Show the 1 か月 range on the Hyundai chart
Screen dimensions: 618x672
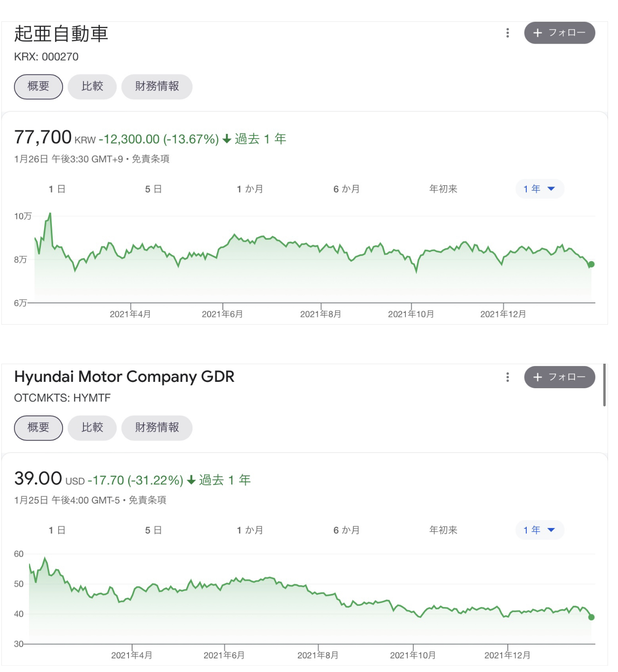point(250,530)
